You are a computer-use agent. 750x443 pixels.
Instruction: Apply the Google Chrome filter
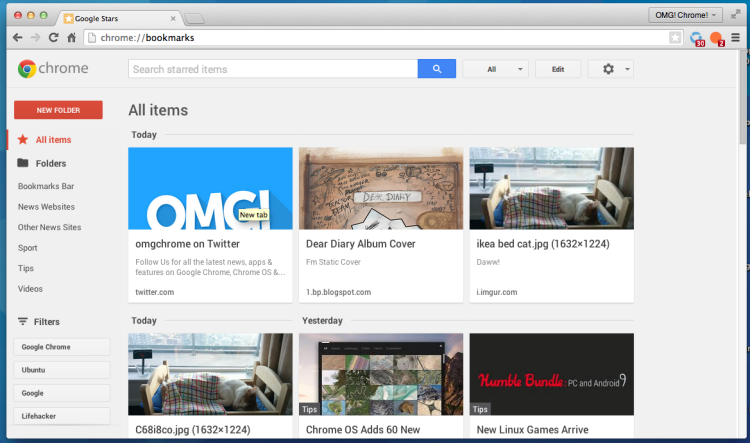[x=62, y=347]
